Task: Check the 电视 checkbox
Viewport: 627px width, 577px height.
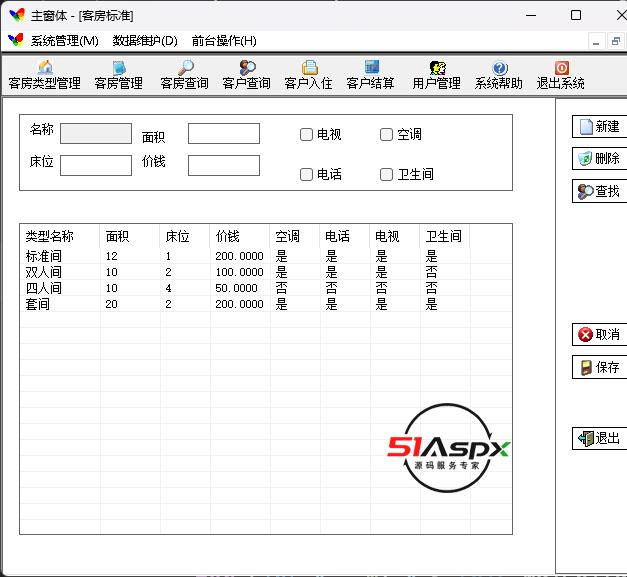Action: [306, 134]
